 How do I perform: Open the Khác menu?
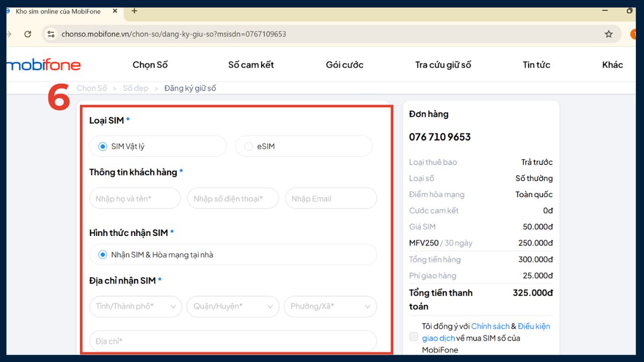click(x=612, y=65)
